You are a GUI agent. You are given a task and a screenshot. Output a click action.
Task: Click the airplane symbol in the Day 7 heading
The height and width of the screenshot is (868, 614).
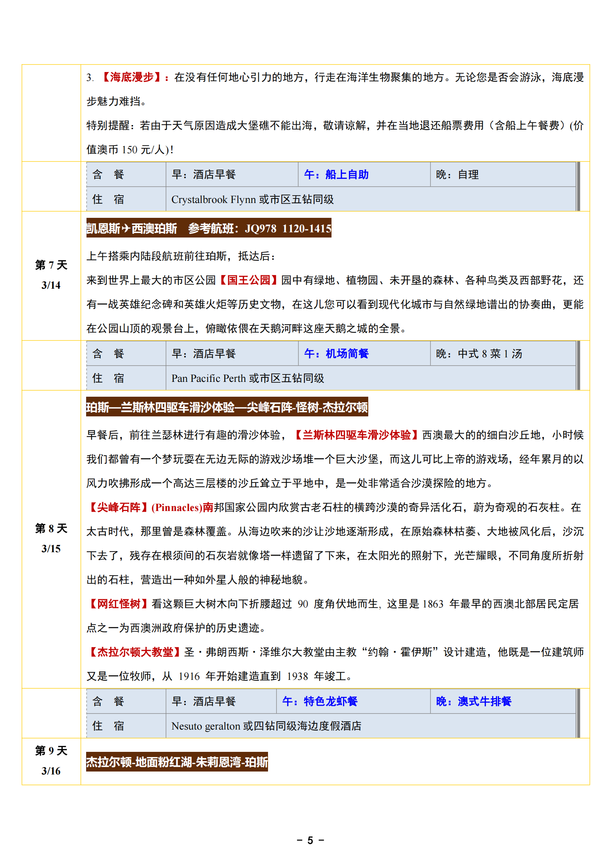[x=126, y=228]
